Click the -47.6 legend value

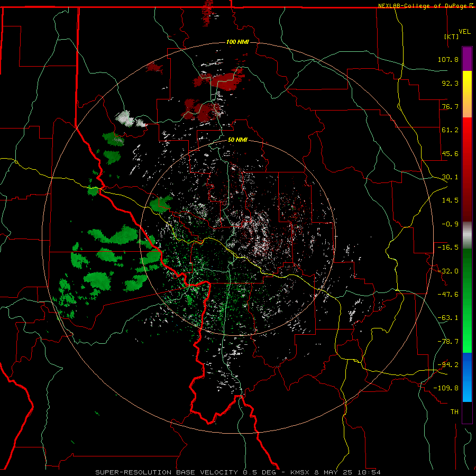tap(448, 295)
